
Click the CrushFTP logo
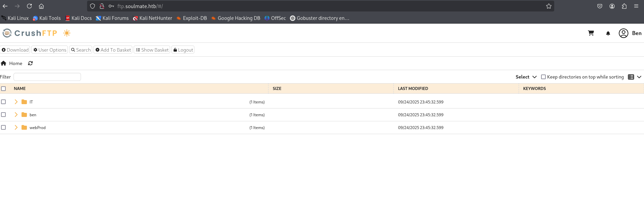pyautogui.click(x=30, y=33)
